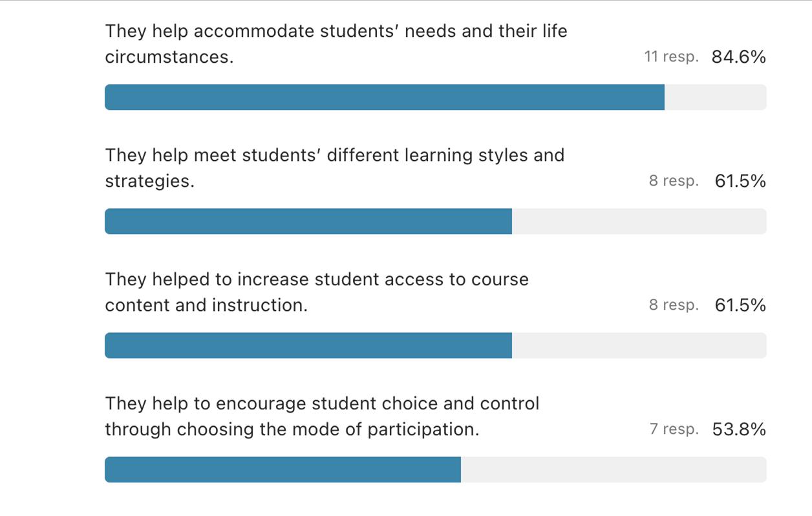Click the 53.8% percentage value
The height and width of the screenshot is (516, 812).
pyautogui.click(x=738, y=429)
